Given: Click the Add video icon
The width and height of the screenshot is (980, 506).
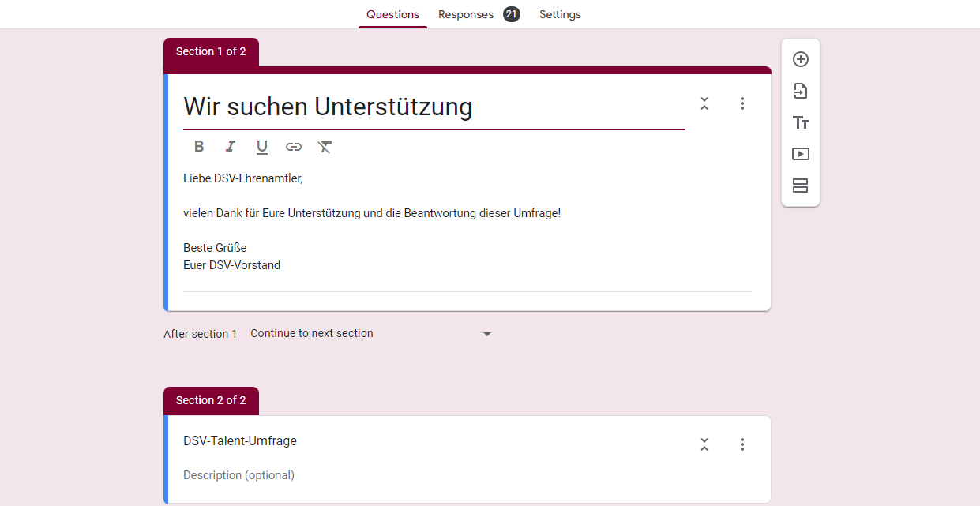Looking at the screenshot, I should [800, 154].
